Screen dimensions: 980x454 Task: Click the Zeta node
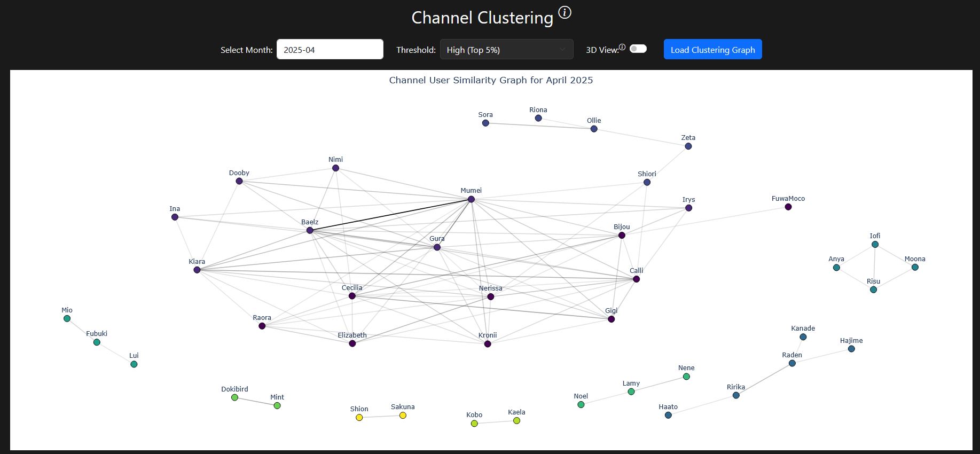[688, 146]
